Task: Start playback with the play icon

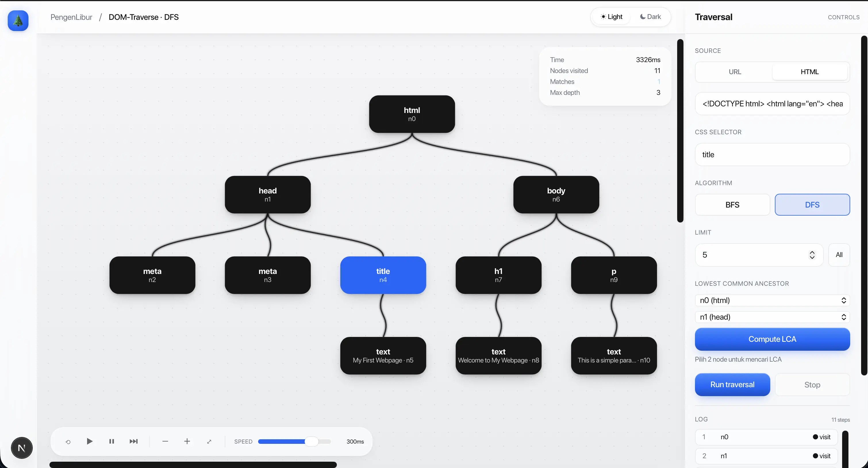Action: (90, 441)
